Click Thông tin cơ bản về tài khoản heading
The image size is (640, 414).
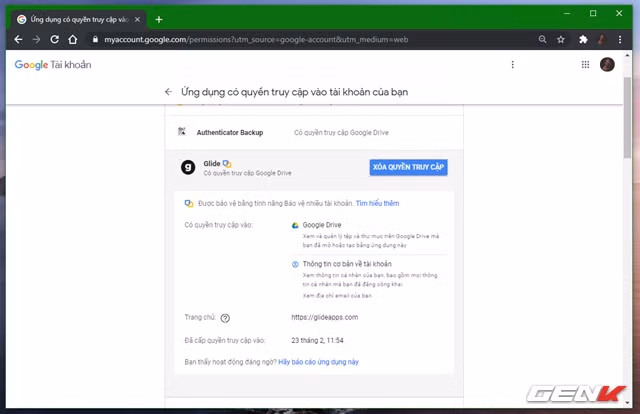click(347, 264)
